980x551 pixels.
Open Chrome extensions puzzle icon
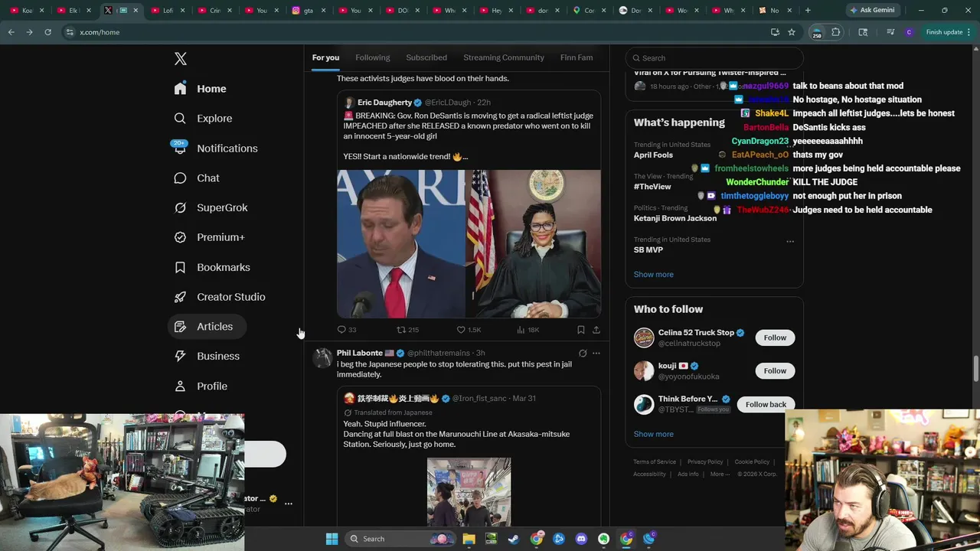click(x=835, y=32)
